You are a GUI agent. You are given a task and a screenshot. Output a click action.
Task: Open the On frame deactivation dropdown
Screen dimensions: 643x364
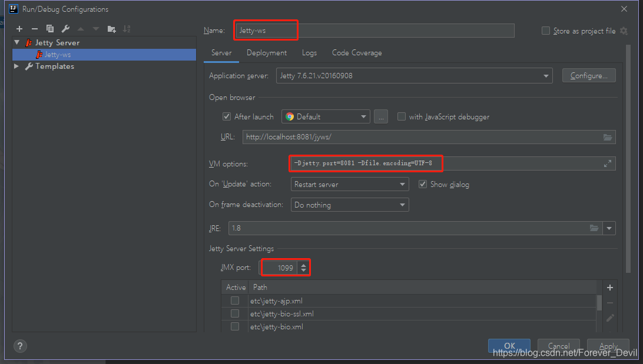pos(349,205)
